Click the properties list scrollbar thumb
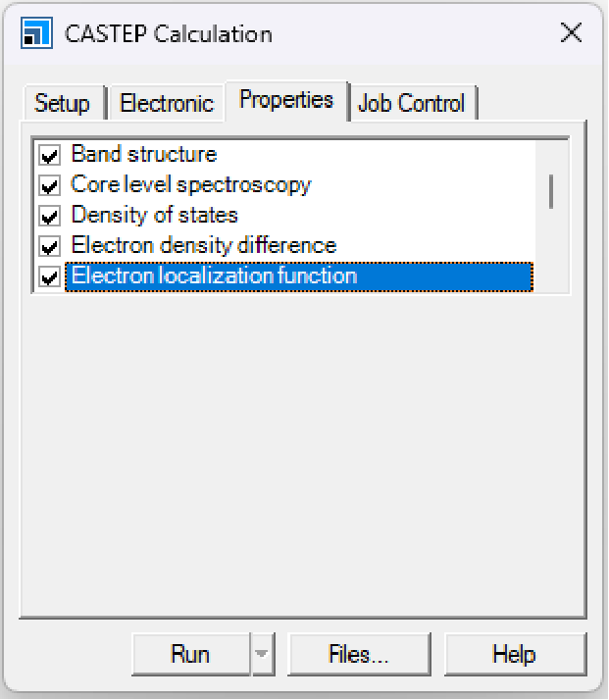This screenshot has width=609, height=700. click(551, 190)
